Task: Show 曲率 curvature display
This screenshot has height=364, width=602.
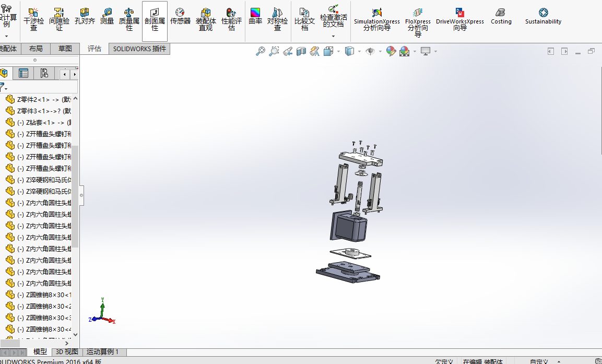Action: [x=255, y=17]
